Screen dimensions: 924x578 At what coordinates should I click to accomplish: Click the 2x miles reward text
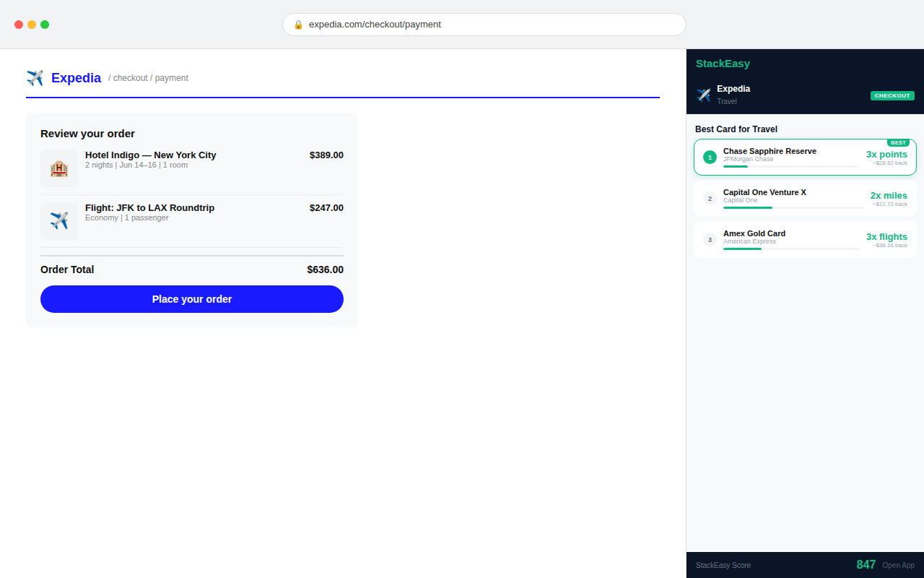[x=889, y=195]
